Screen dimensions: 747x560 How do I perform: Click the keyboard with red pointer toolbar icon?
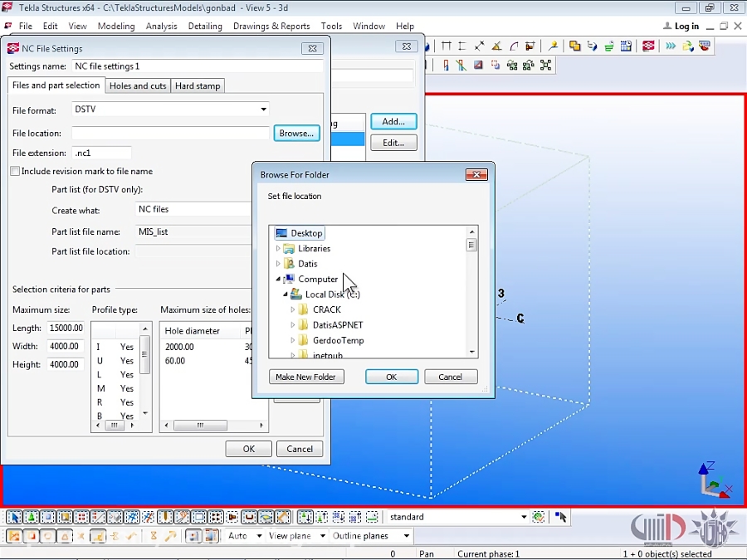pyautogui.click(x=705, y=46)
